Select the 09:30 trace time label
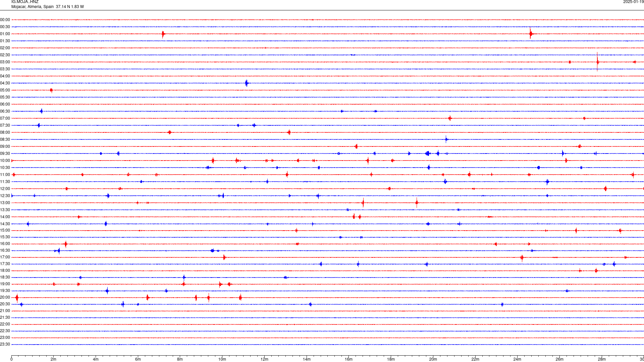The image size is (644, 362). [5, 154]
